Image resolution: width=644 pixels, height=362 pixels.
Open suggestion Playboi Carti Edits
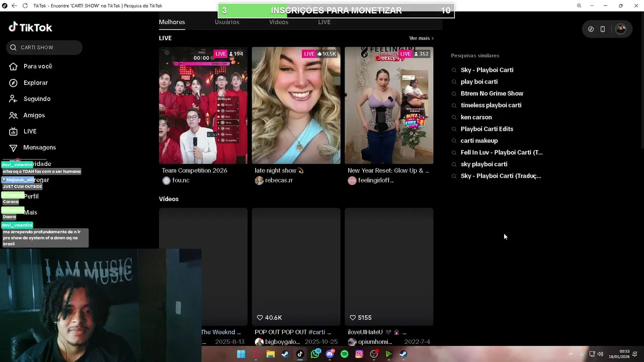(x=487, y=129)
